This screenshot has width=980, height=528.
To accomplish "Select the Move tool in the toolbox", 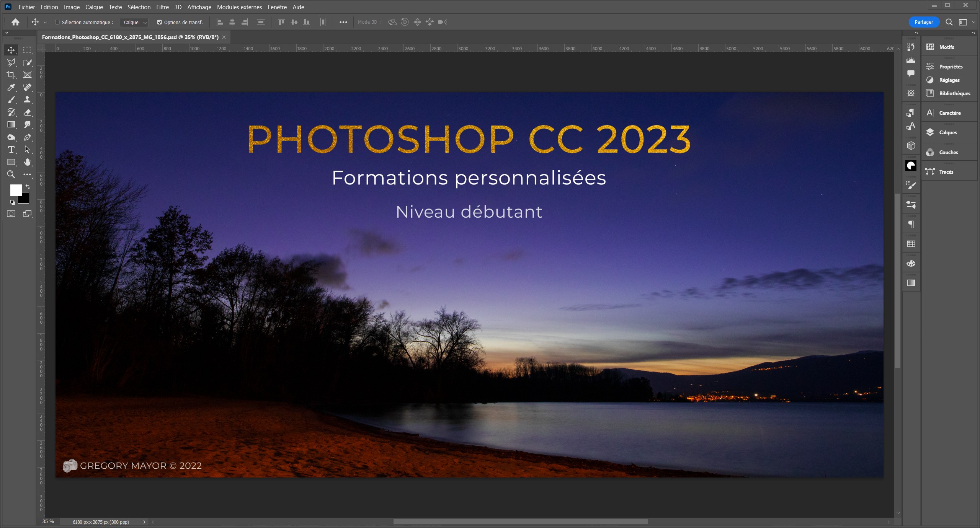I will click(x=11, y=50).
